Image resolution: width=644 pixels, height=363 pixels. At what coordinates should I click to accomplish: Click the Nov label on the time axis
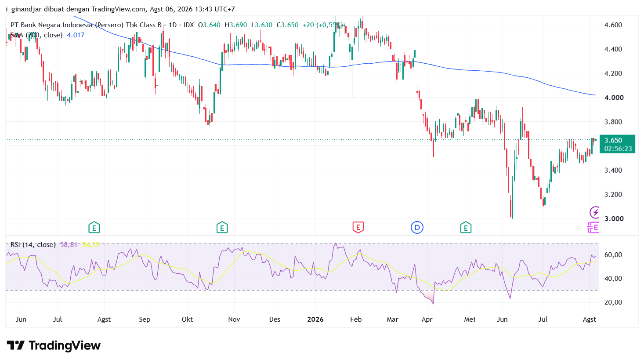[234, 319]
